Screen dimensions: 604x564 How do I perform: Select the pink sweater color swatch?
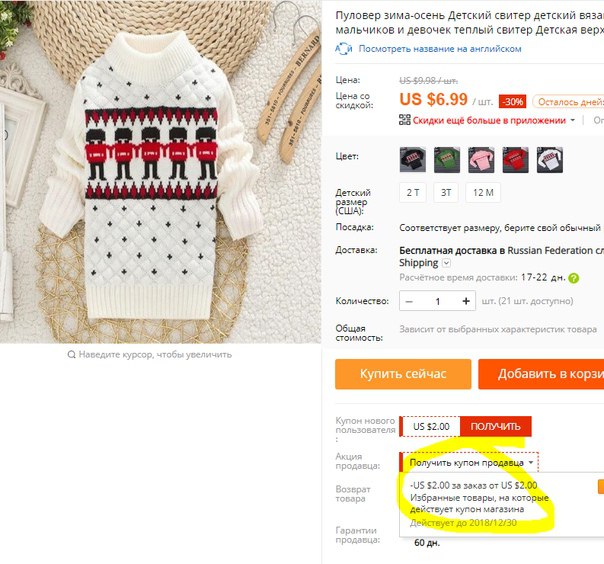[481, 159]
